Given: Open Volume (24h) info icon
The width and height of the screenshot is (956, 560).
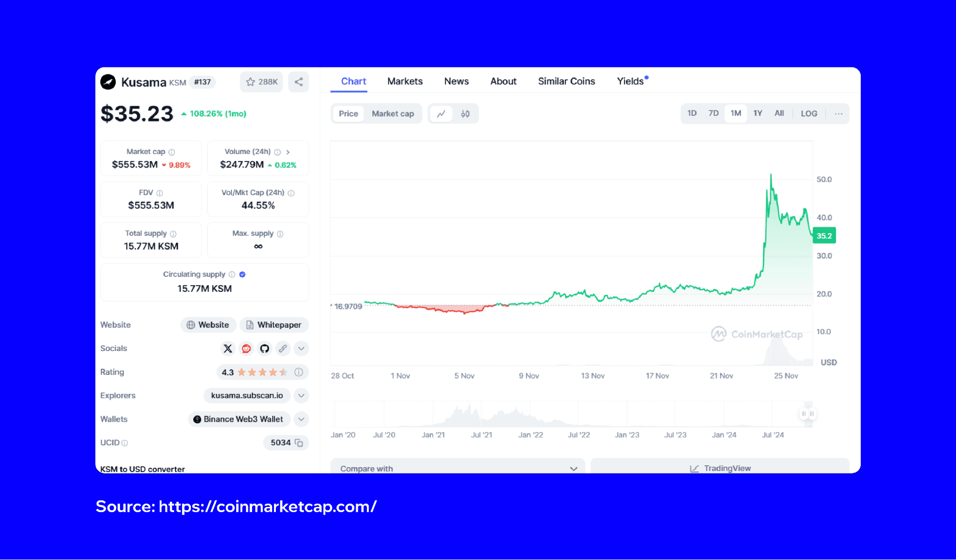Looking at the screenshot, I should 277,152.
